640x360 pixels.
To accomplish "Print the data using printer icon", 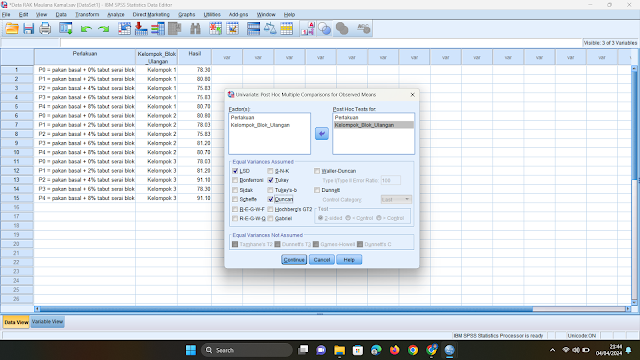I will (x=45, y=29).
